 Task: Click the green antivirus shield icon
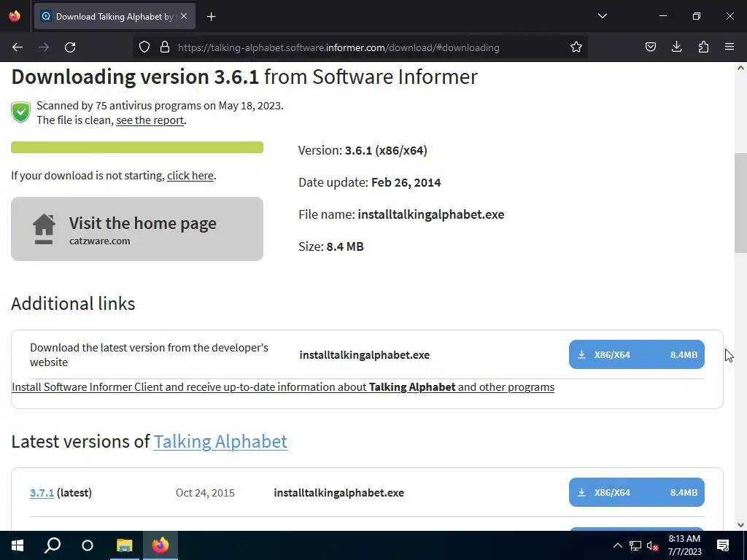click(x=21, y=112)
